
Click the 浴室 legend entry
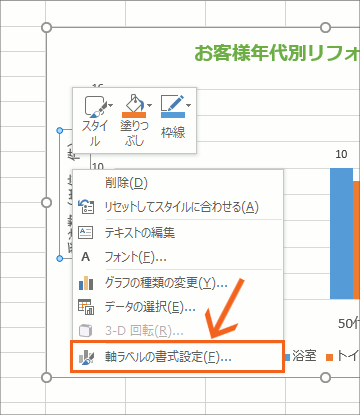(301, 356)
